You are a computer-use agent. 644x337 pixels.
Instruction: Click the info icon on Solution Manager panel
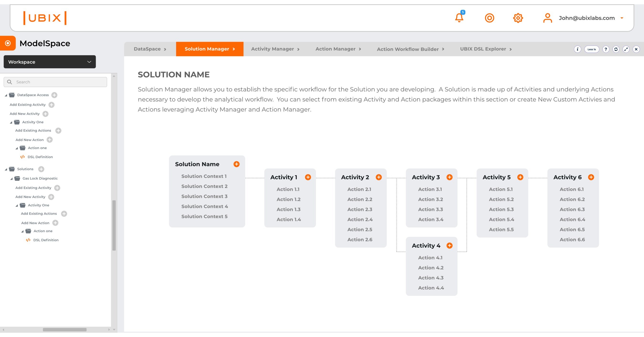[577, 49]
